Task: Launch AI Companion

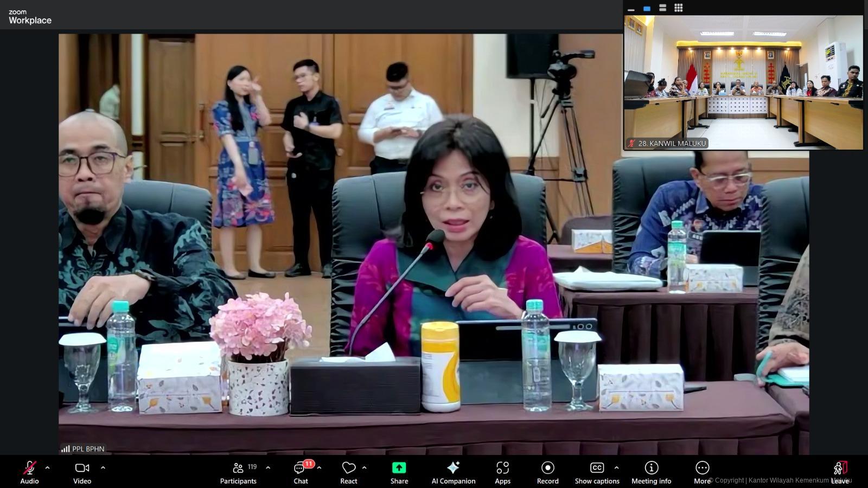Action: [x=453, y=468]
